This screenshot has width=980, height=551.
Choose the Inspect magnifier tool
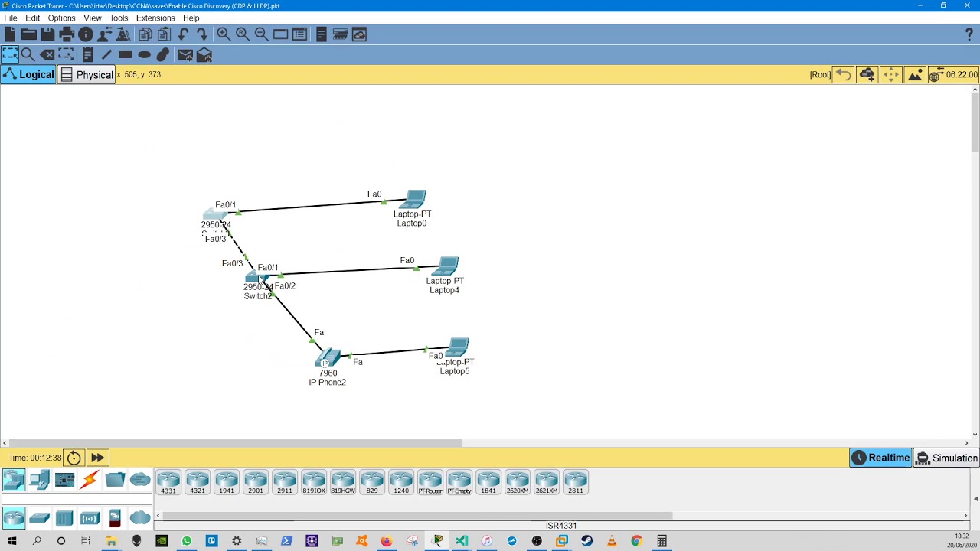[28, 54]
